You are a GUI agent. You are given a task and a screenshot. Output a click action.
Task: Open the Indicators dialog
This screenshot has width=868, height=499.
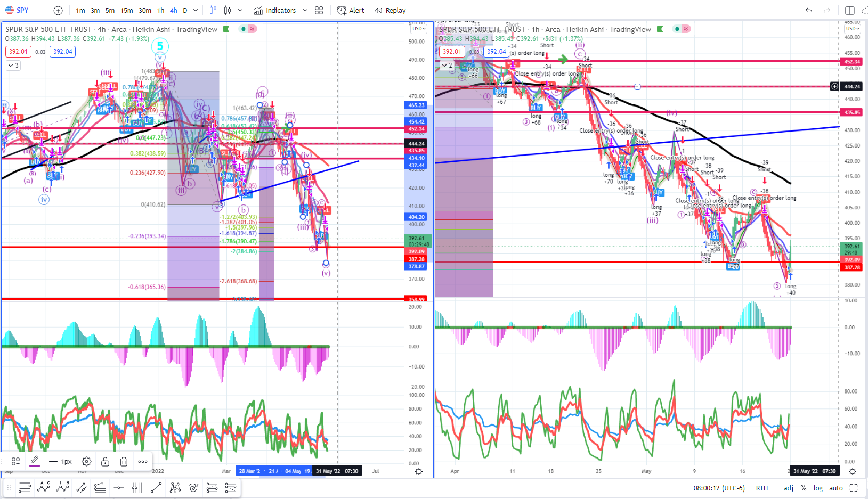tap(275, 11)
